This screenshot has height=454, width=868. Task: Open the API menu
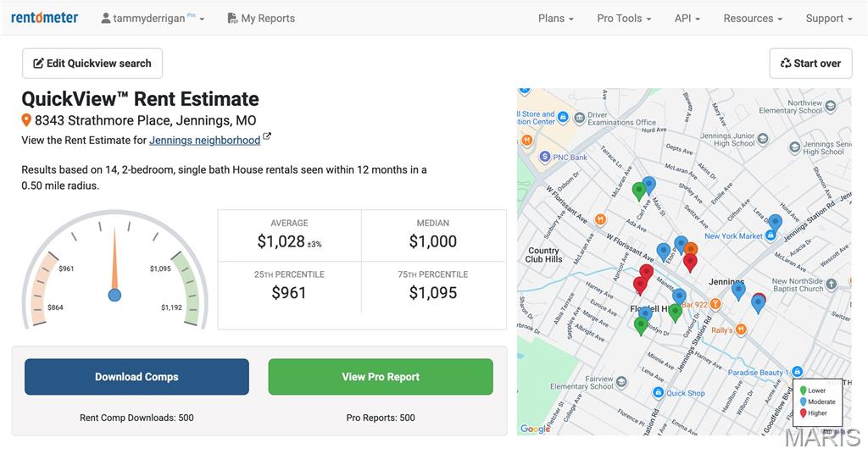click(687, 18)
